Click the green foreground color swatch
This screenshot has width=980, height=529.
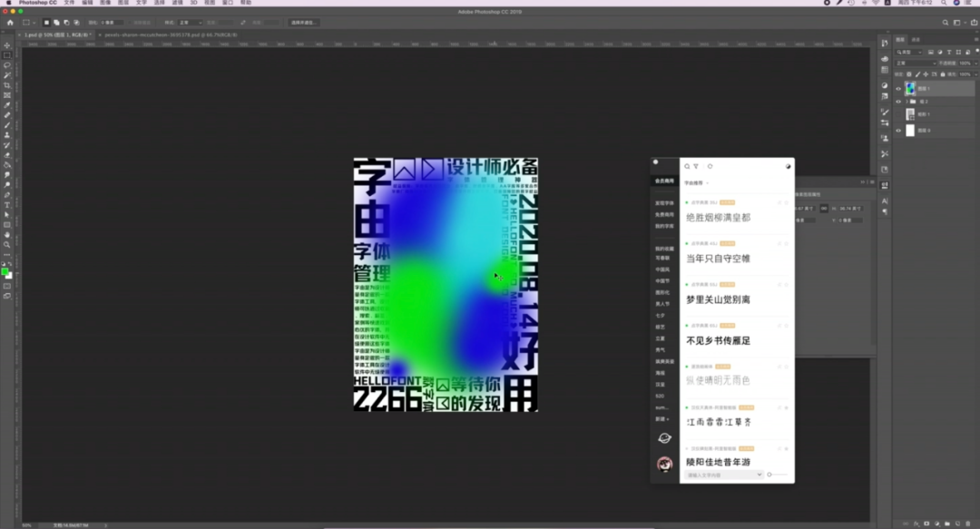[x=5, y=272]
